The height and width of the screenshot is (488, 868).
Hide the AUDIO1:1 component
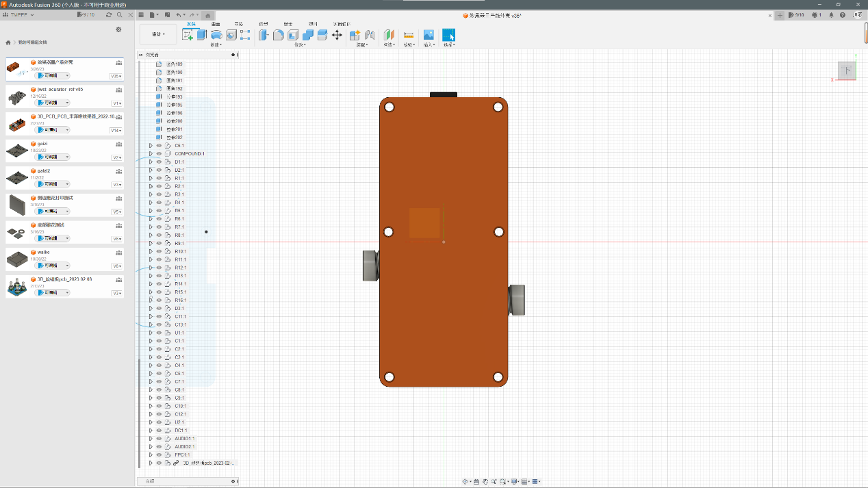159,438
